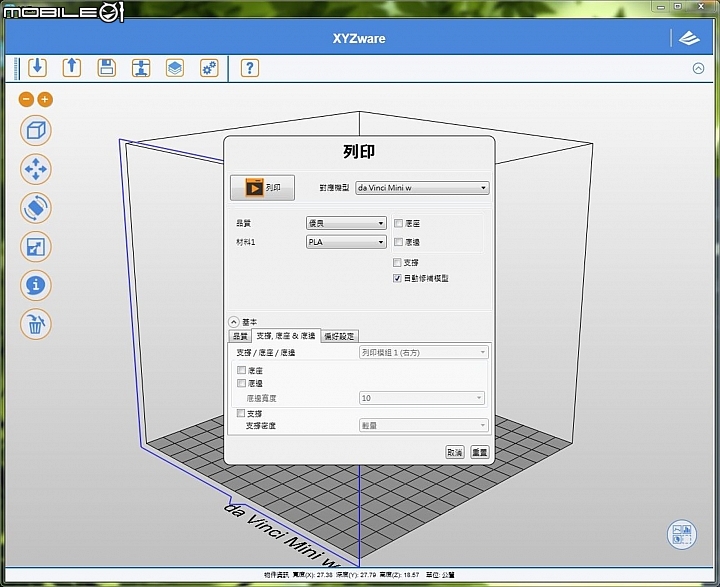Switch to the 品質 tab

(240, 336)
